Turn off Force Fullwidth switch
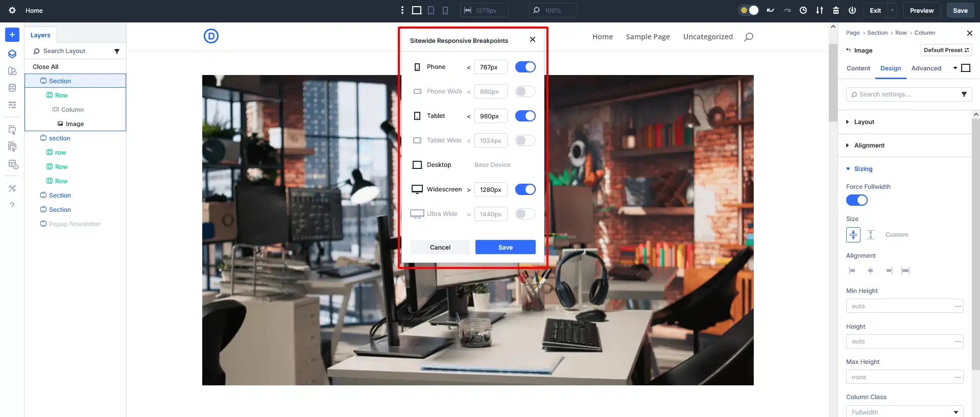980x417 pixels. (856, 200)
